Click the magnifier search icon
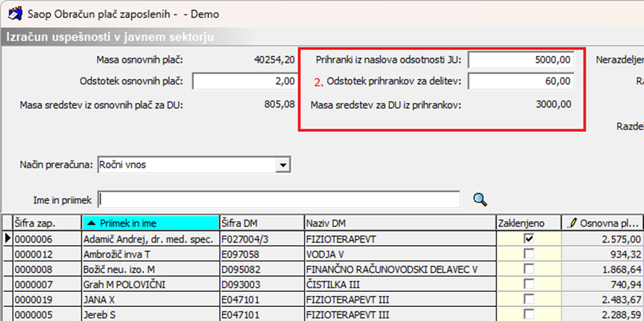Image resolution: width=644 pixels, height=321 pixels. (480, 200)
